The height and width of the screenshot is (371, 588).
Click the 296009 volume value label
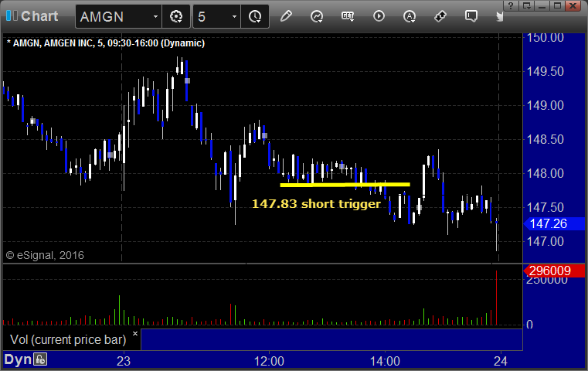[554, 271]
